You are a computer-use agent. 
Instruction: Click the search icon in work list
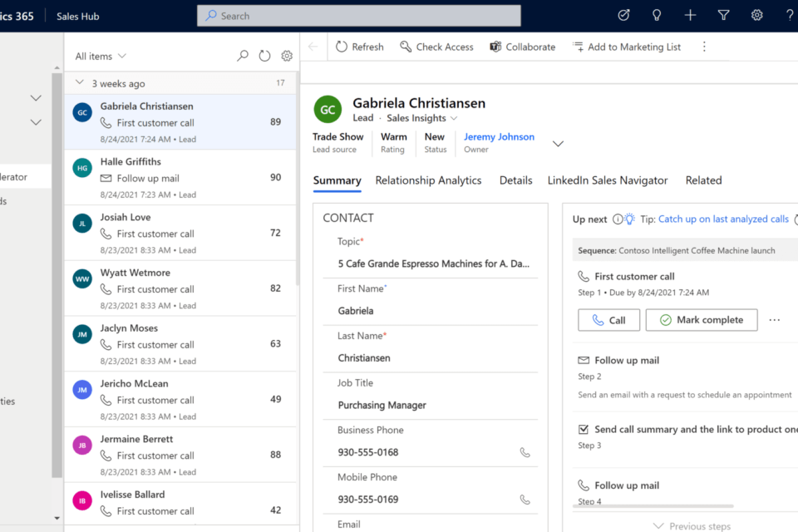pyautogui.click(x=243, y=56)
